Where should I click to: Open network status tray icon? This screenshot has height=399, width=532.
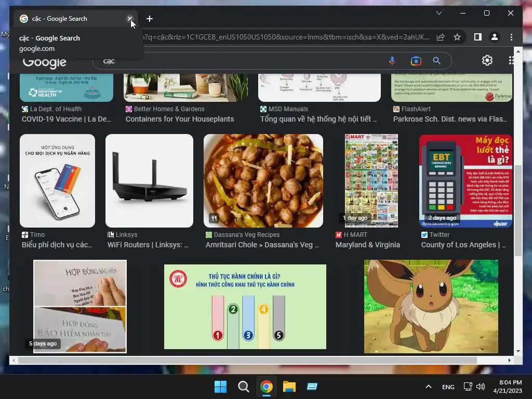coord(468,387)
